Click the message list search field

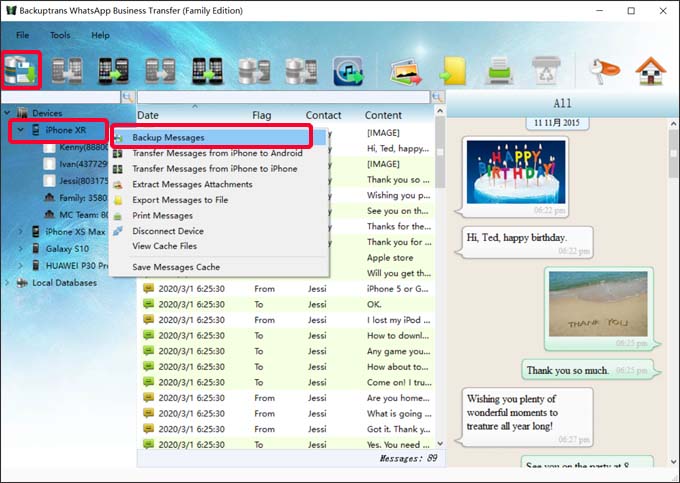pyautogui.click(x=284, y=97)
